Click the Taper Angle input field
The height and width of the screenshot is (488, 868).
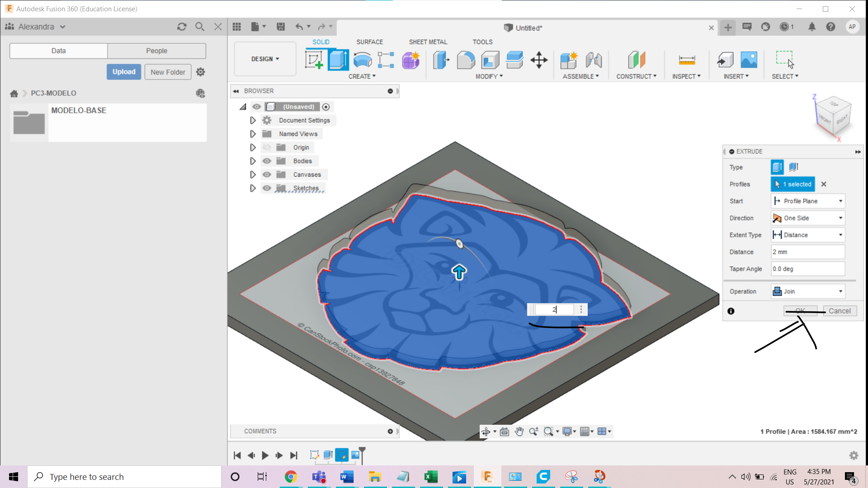coord(807,269)
